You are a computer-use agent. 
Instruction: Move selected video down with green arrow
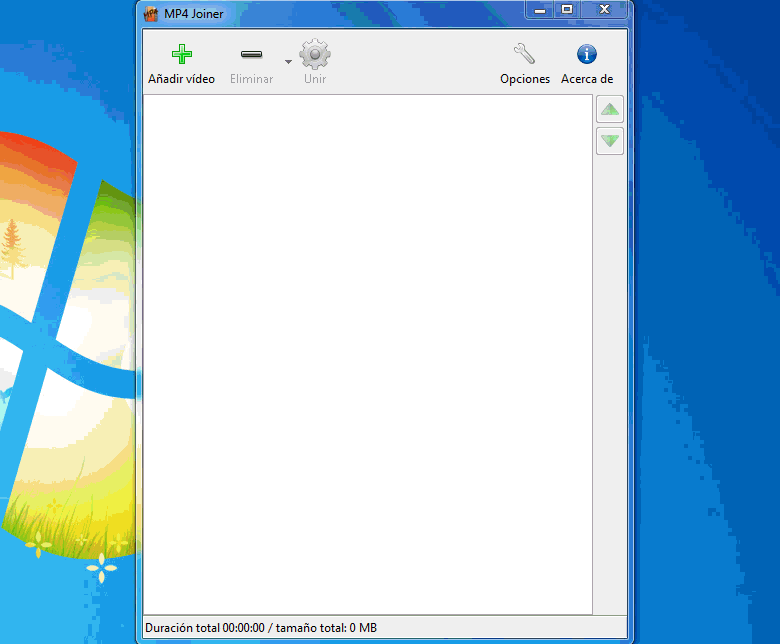609,141
